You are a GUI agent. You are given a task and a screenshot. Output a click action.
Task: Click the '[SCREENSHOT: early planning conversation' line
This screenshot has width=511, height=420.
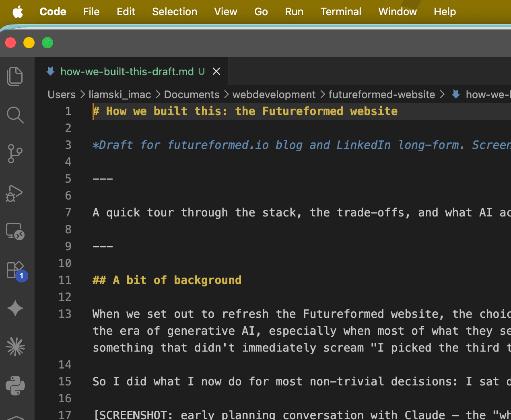(301, 414)
